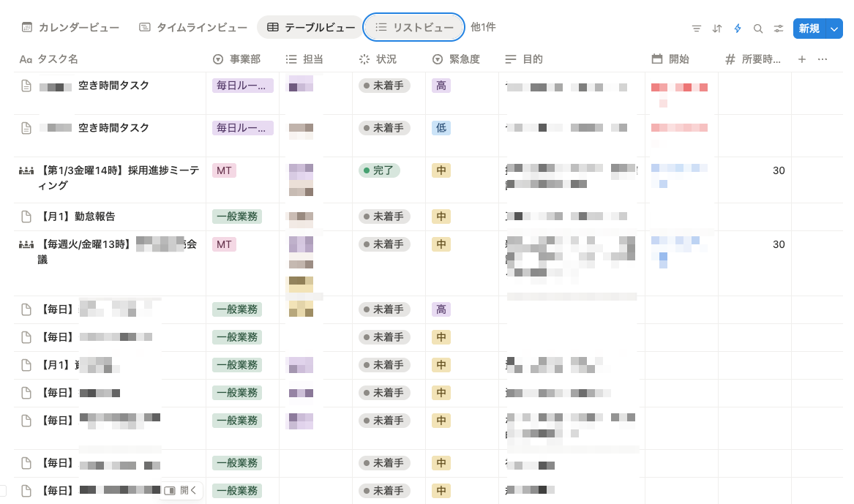Click the empty 所要時間 cell in the 勤怠報告 row

click(755, 217)
